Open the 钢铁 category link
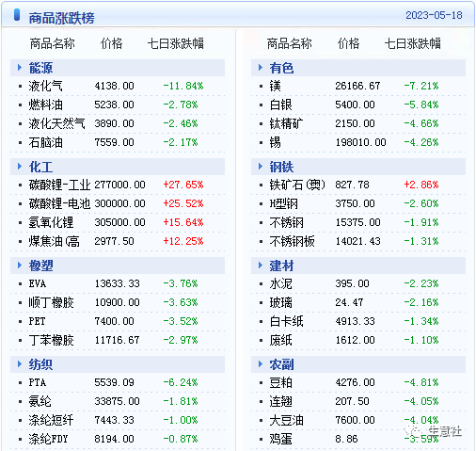 coord(281,167)
